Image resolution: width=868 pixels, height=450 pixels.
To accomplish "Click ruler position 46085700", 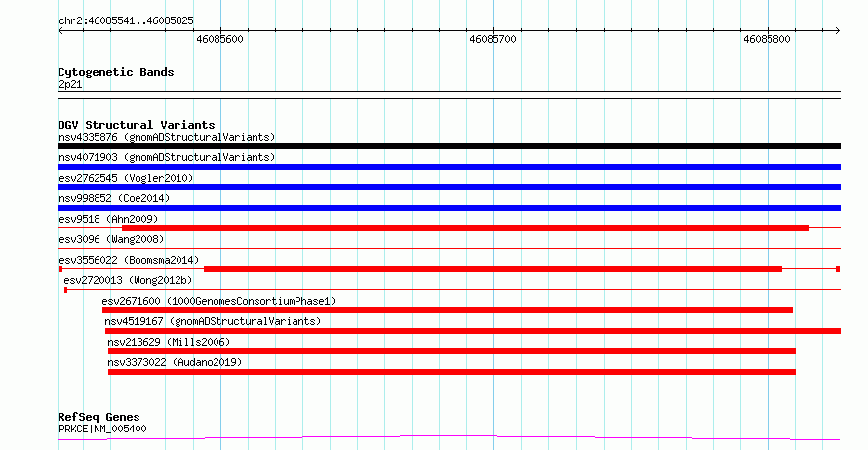I will point(493,39).
